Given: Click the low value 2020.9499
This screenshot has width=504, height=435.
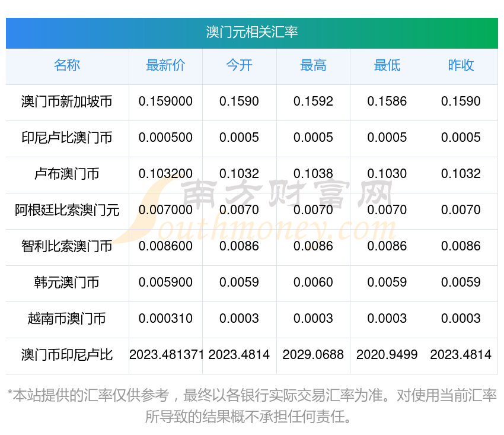Looking at the screenshot, I should tap(387, 354).
